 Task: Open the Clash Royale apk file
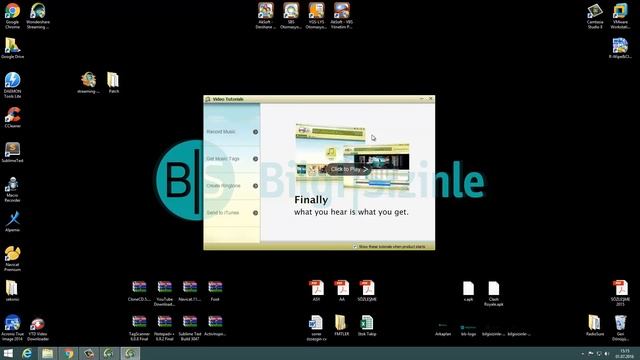point(493,293)
